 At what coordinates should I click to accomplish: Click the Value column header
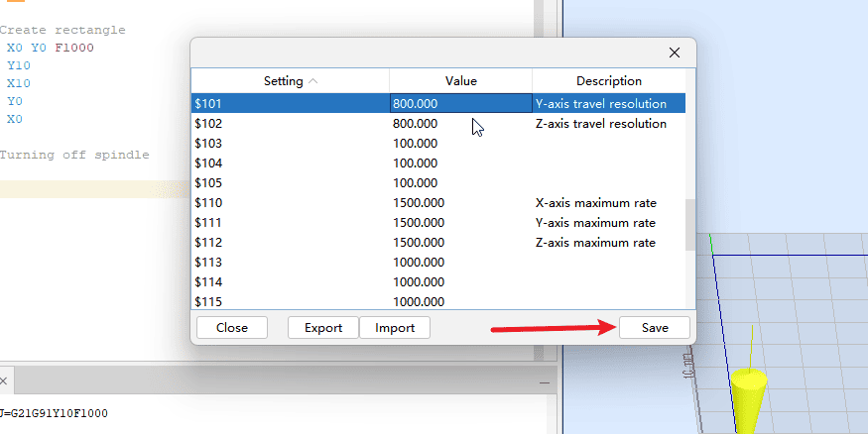point(460,80)
